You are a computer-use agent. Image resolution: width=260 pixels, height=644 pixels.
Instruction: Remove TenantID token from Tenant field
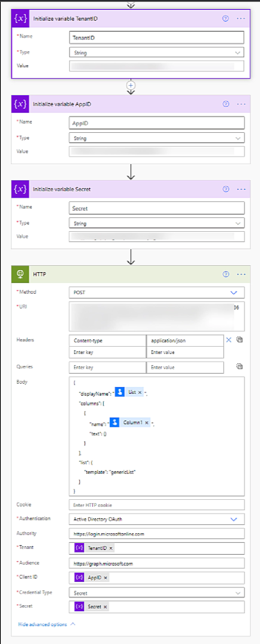(x=111, y=548)
